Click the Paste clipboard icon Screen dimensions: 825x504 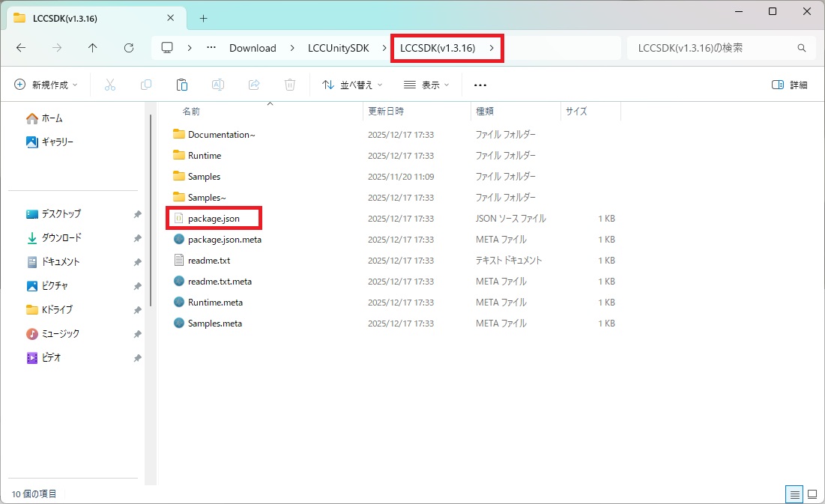point(182,85)
